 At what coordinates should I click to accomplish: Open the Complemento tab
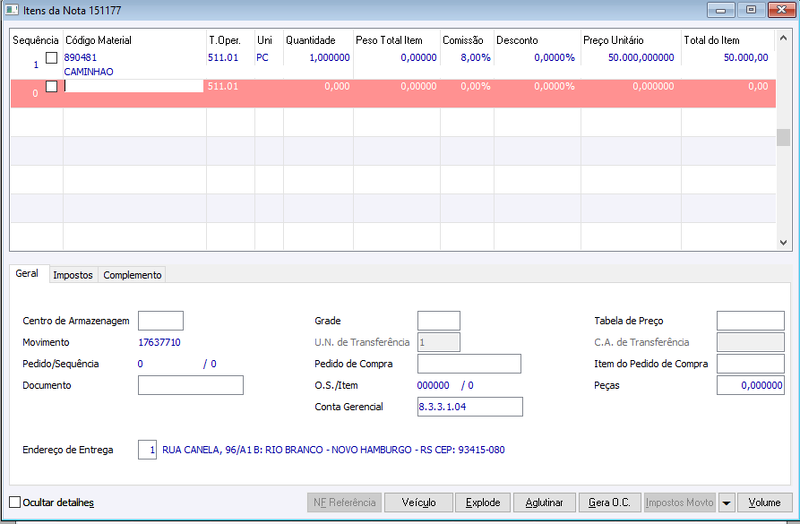pyautogui.click(x=132, y=275)
